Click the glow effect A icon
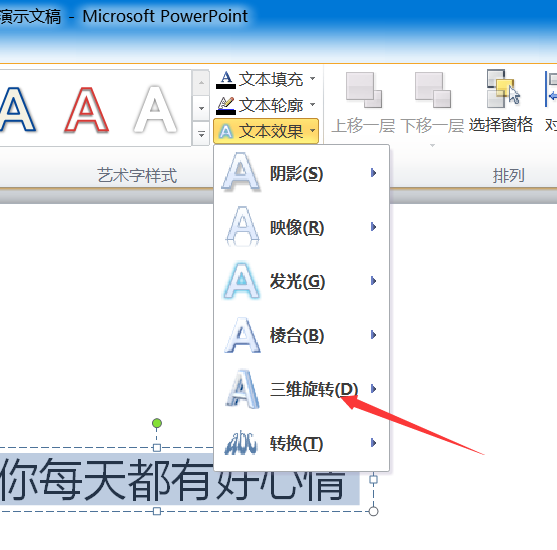 click(x=242, y=280)
